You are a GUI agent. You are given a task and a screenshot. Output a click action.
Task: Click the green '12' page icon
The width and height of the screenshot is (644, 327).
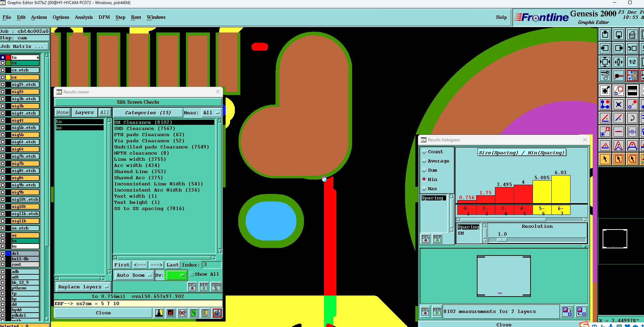pos(194,313)
